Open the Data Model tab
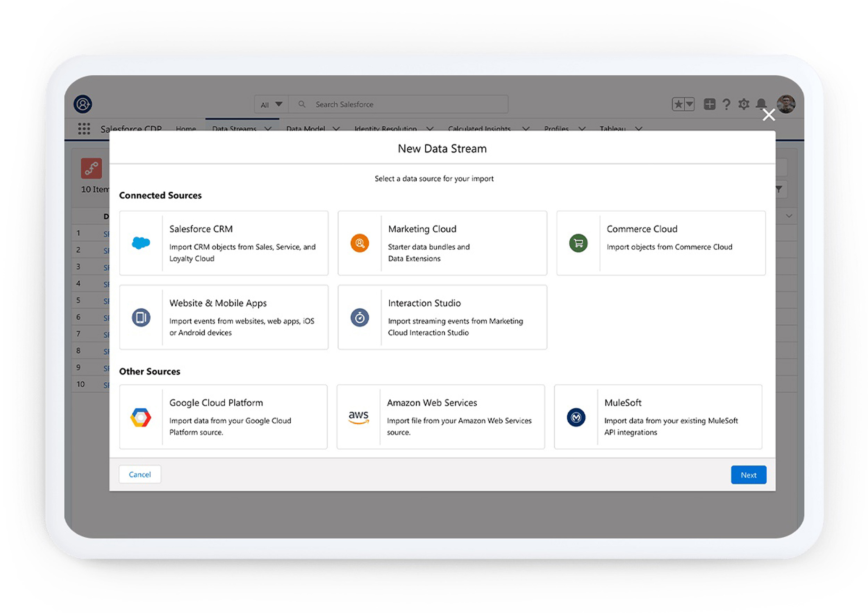Image resolution: width=868 pixels, height=613 pixels. coord(306,129)
